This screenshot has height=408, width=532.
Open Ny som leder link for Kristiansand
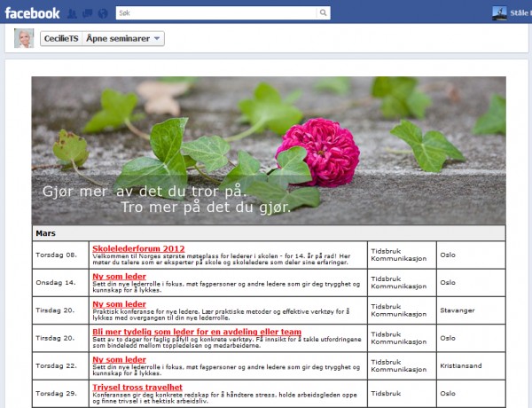click(x=119, y=359)
